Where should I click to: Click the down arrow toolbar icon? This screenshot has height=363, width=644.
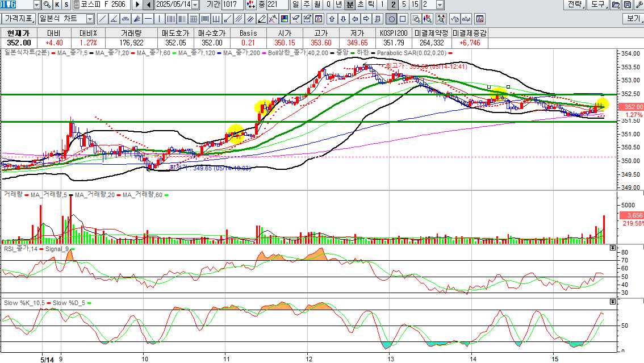[x=344, y=19]
